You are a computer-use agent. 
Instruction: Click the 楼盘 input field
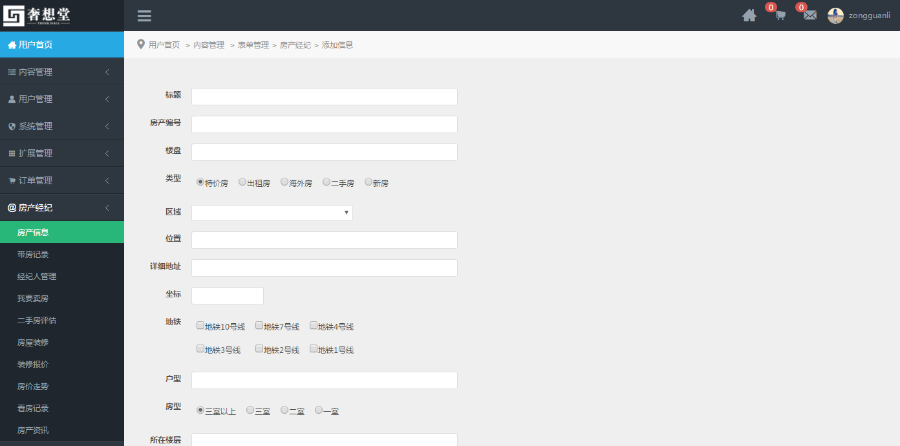click(324, 152)
